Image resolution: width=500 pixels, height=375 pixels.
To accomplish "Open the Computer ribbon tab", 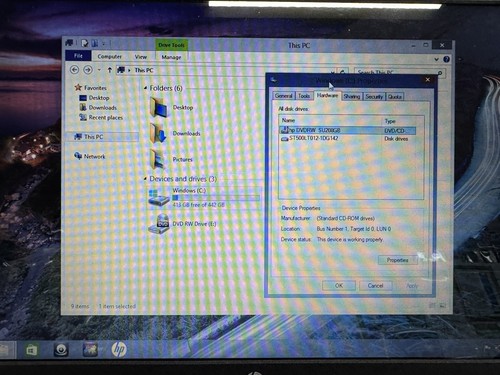I will click(109, 56).
